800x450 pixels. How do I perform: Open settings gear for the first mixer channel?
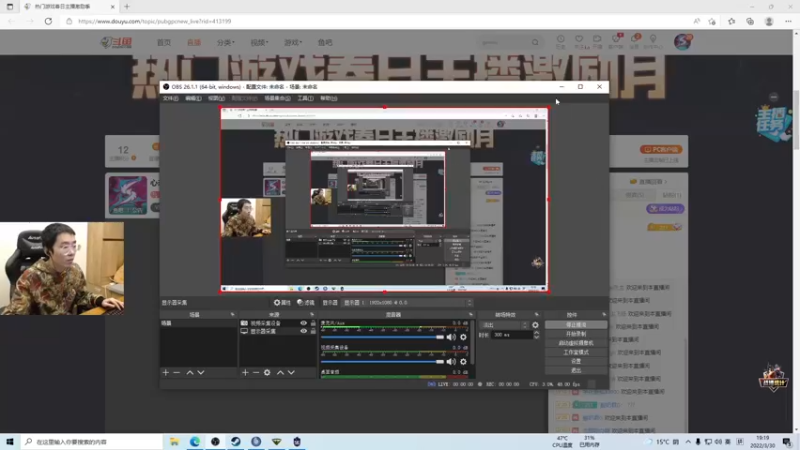(463, 337)
